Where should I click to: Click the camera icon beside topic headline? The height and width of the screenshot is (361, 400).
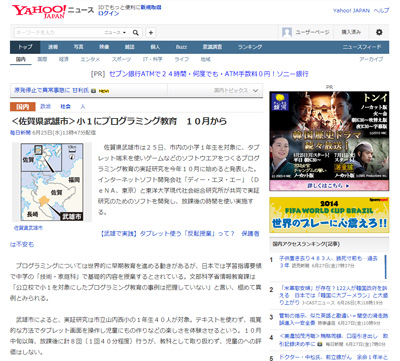(93, 91)
